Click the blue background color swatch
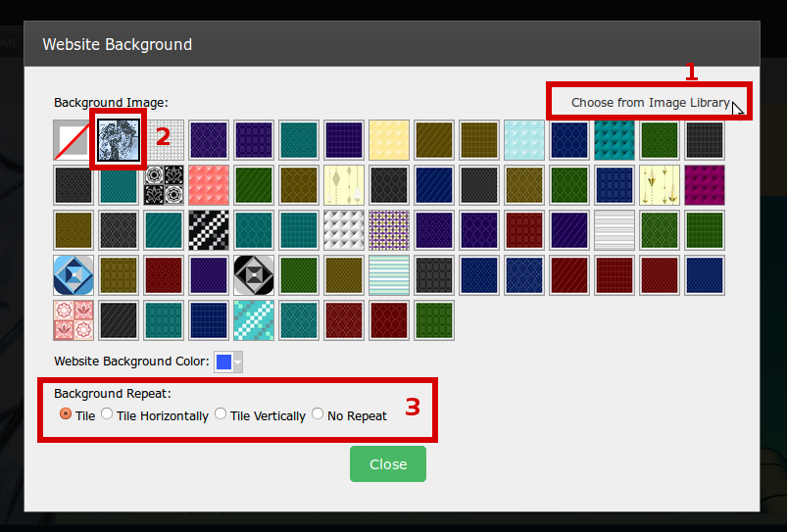Image resolution: width=787 pixels, height=532 pixels. coord(223,363)
